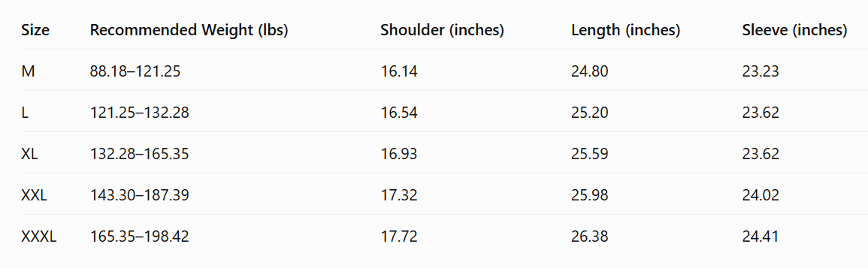Select weight range 143.30–187.39
868x268 pixels.
pyautogui.click(x=139, y=195)
